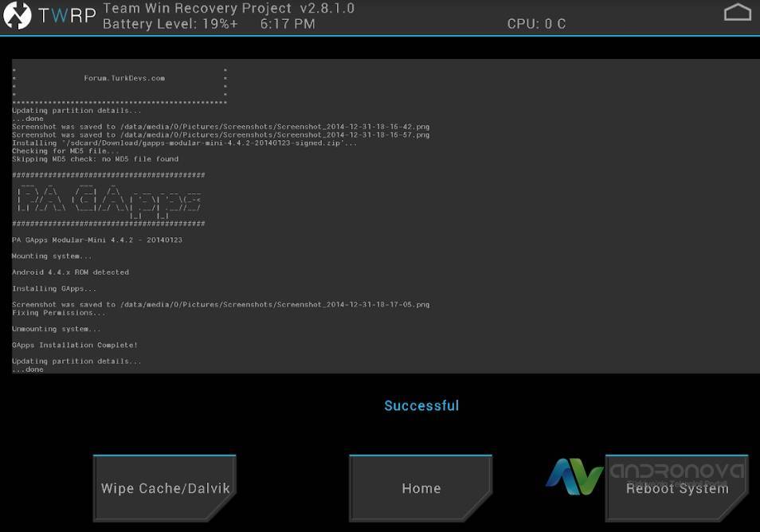Click the 'Mounting system...' log line
Viewport: 760px width, 532px height.
coord(51,256)
